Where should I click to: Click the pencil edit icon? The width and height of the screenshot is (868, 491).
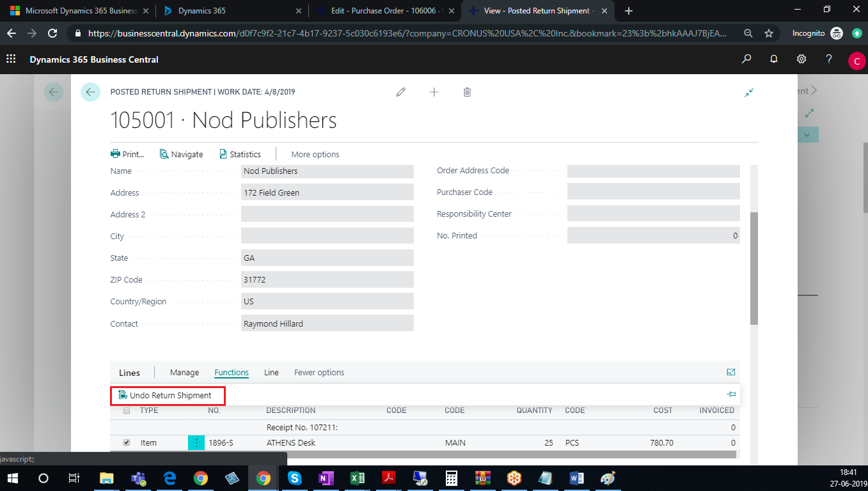(x=401, y=92)
